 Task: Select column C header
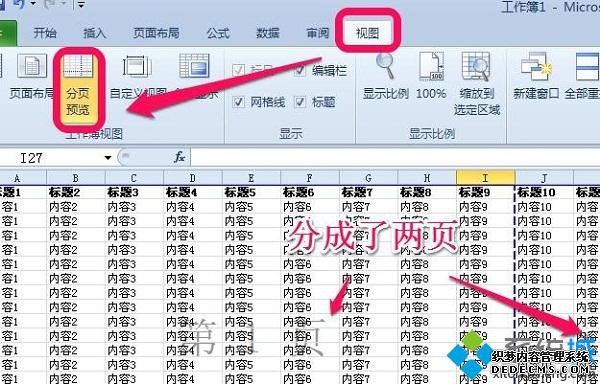point(134,178)
